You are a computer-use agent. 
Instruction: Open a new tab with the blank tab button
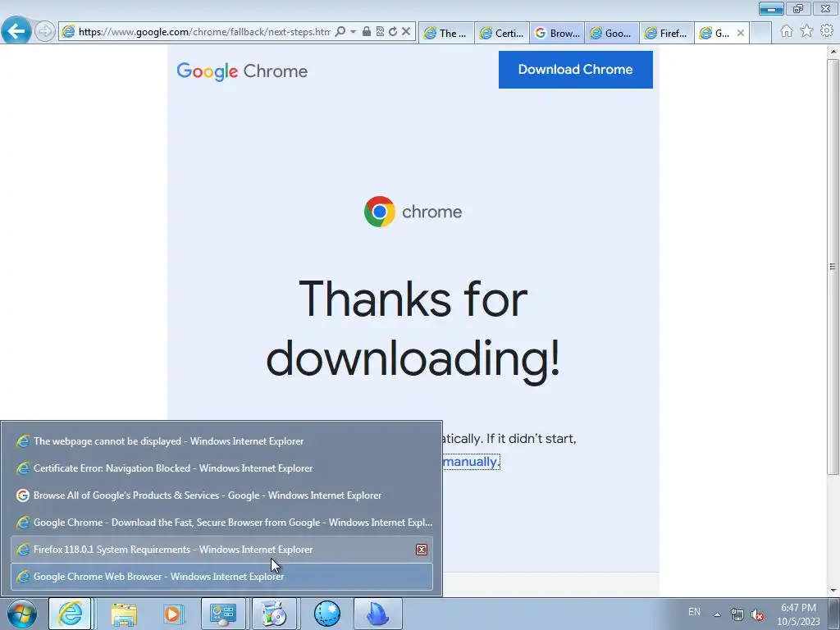[x=760, y=33]
